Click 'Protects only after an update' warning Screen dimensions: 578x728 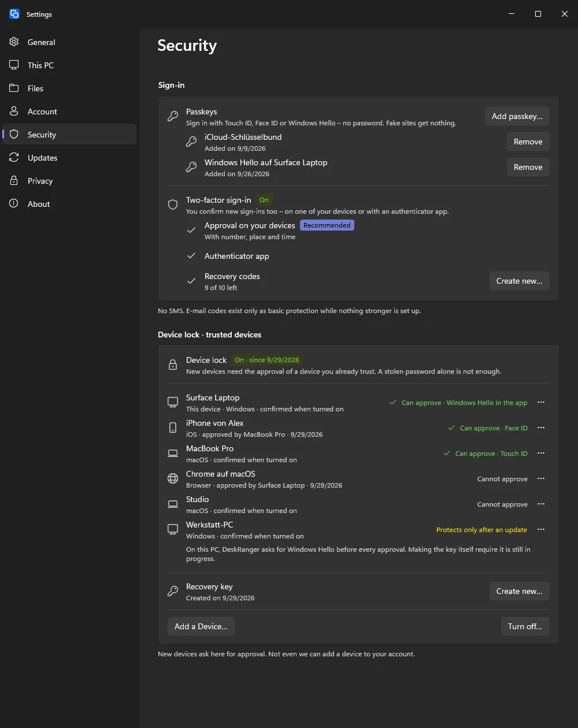481,530
